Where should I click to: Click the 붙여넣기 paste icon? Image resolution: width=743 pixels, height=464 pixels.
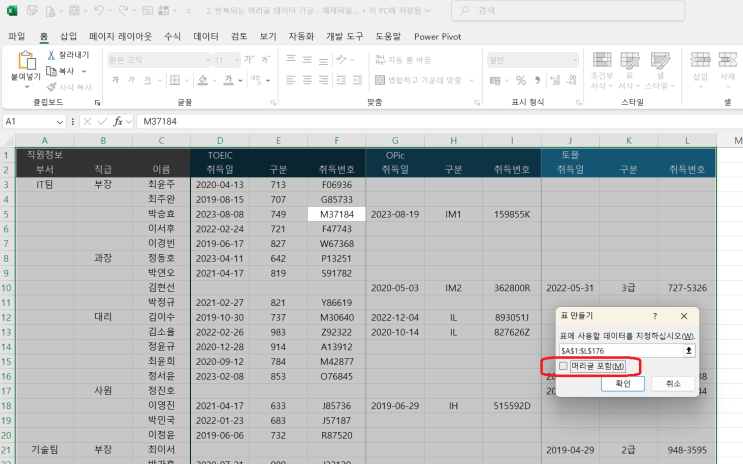pos(27,60)
